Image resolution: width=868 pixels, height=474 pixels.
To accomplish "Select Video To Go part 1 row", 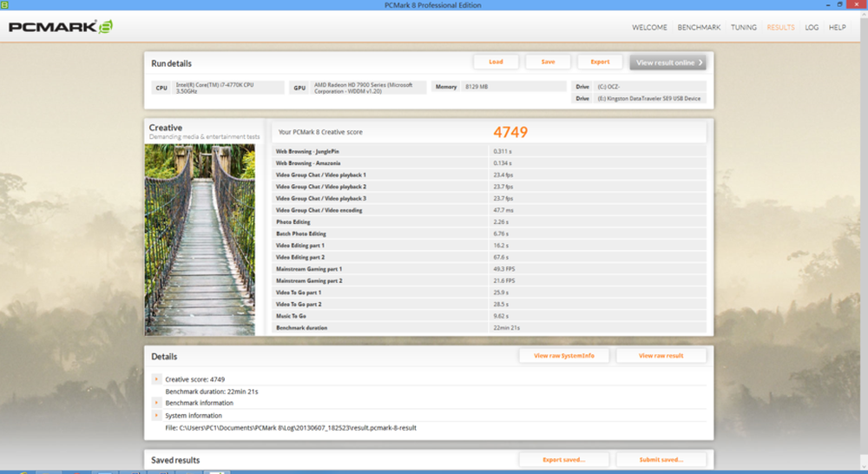I will [x=490, y=293].
